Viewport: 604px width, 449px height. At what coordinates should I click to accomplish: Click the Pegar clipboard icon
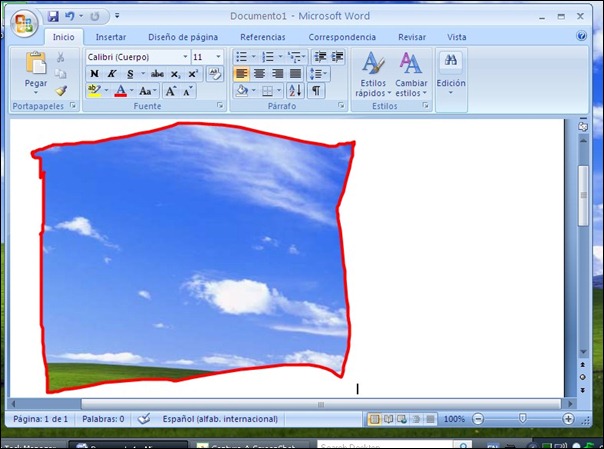[36, 63]
